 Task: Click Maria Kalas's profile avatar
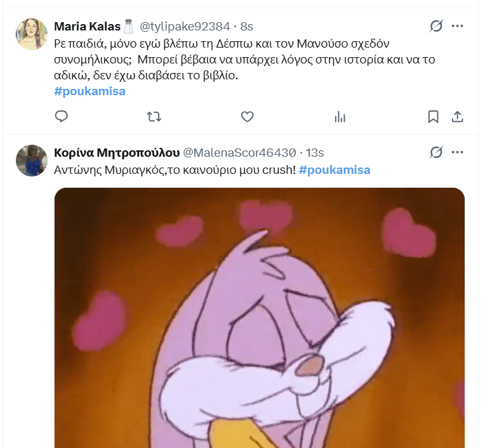[x=32, y=34]
